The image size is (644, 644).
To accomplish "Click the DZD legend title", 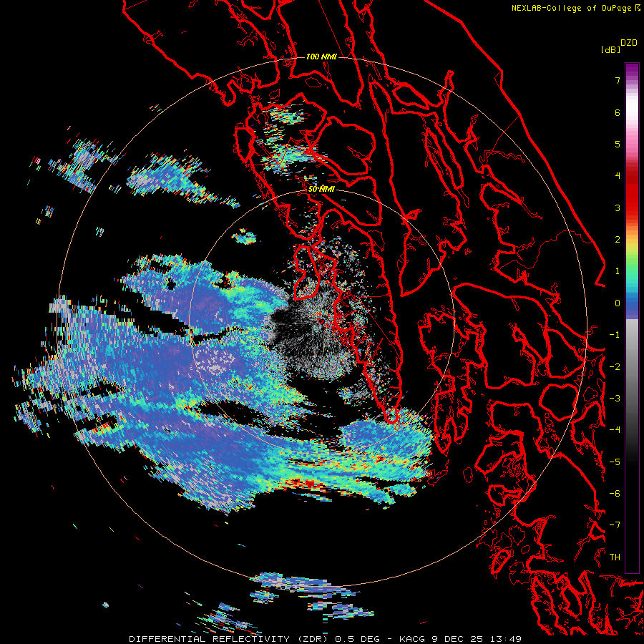I will click(x=629, y=43).
